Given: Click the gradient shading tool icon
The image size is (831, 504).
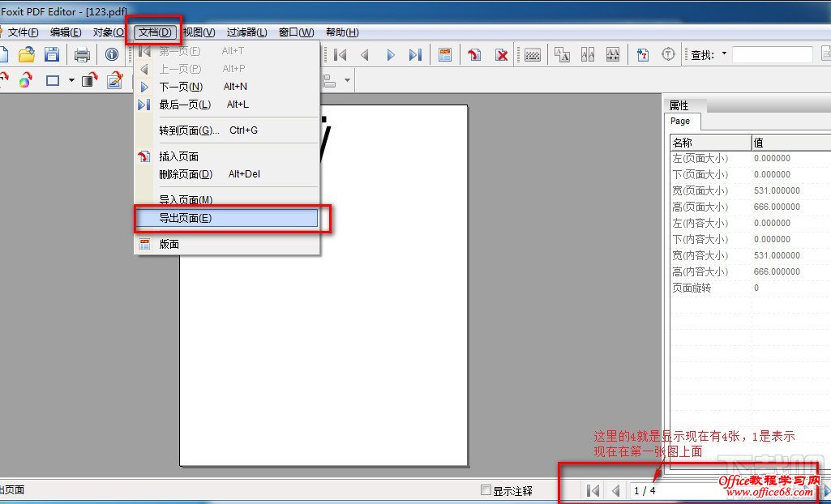Looking at the screenshot, I should coord(90,80).
